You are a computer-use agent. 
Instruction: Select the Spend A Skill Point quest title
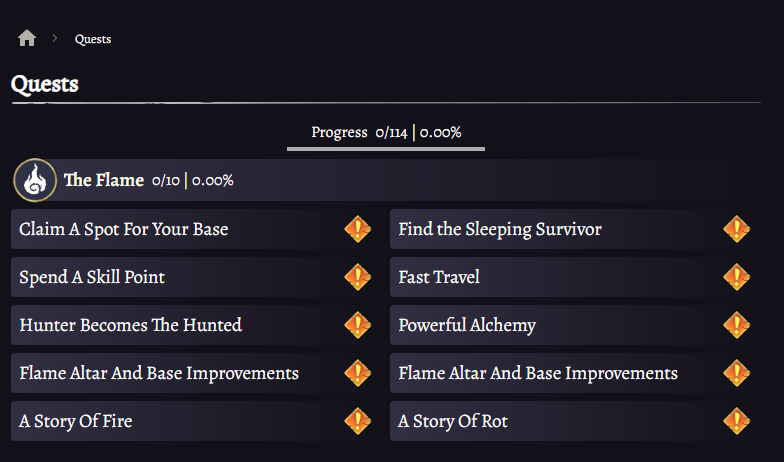92,277
